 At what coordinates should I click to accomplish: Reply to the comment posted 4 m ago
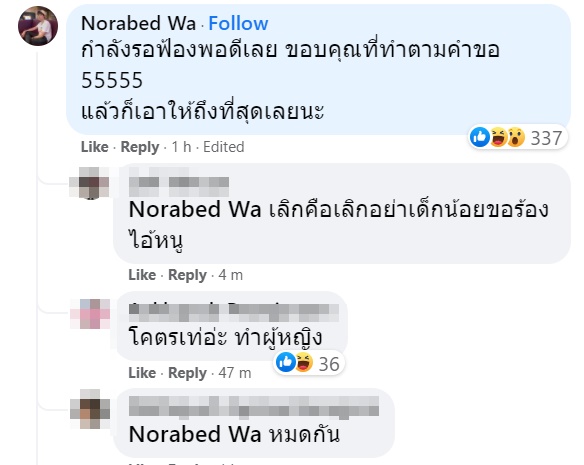[x=187, y=275]
